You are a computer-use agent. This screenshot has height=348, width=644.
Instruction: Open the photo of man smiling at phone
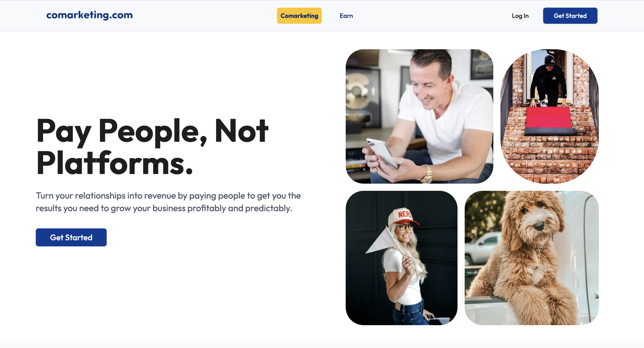pos(419,116)
